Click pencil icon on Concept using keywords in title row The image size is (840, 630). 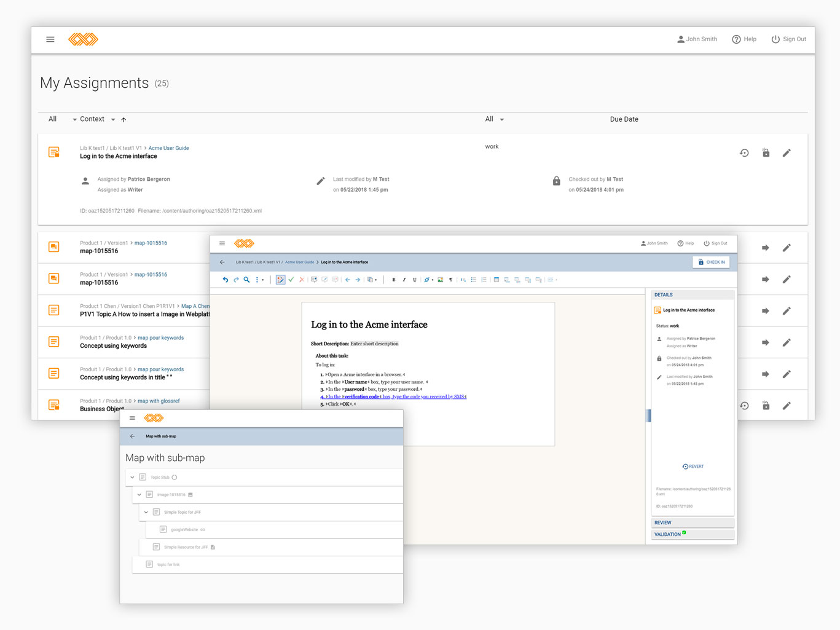pos(787,374)
